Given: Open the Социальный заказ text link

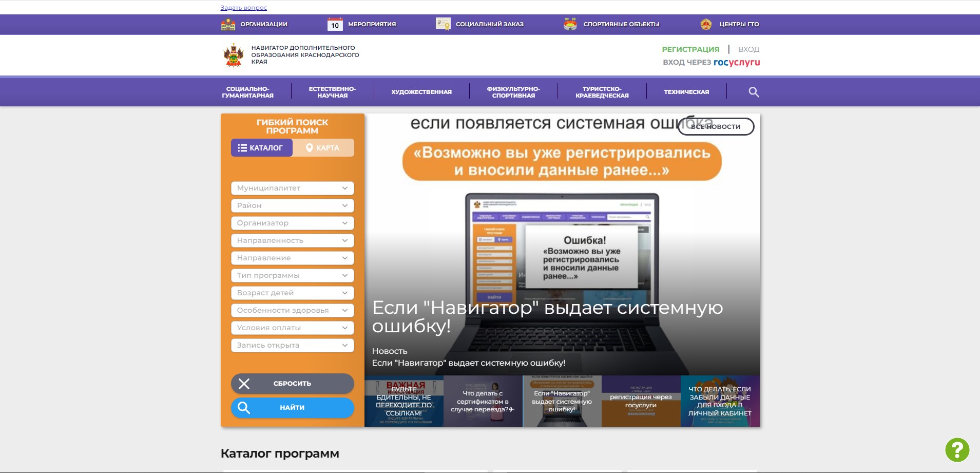Looking at the screenshot, I should coord(490,24).
